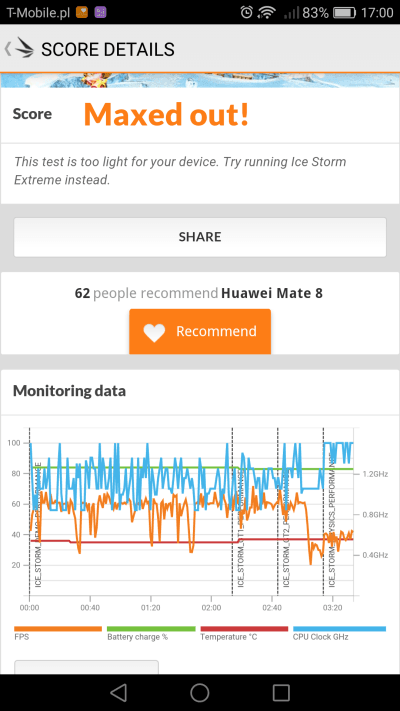Select the Battery charge % legend bar

click(151, 629)
